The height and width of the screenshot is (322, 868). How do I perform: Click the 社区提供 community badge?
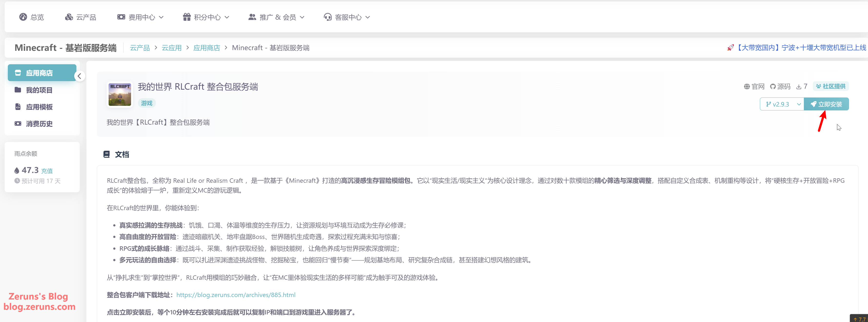coord(831,86)
